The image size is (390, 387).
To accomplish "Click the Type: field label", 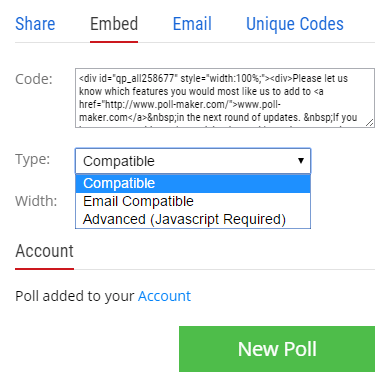I will click(x=33, y=159).
